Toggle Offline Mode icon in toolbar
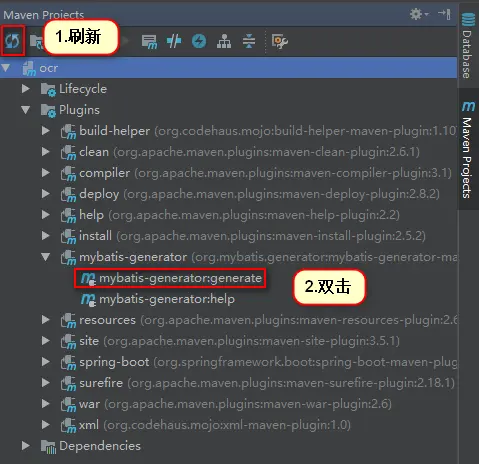 tap(174, 41)
